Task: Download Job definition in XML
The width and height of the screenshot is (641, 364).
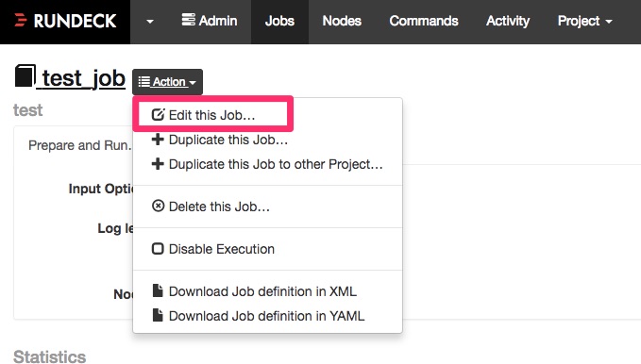Action: click(254, 291)
